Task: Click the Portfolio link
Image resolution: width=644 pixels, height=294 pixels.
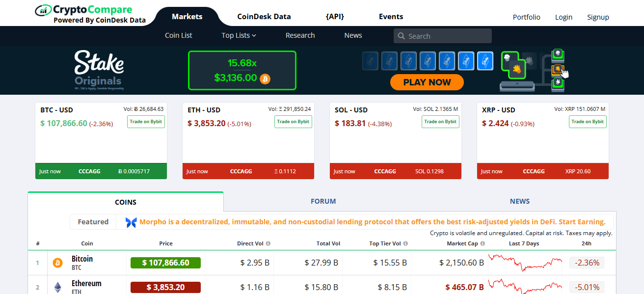Action: 526,17
